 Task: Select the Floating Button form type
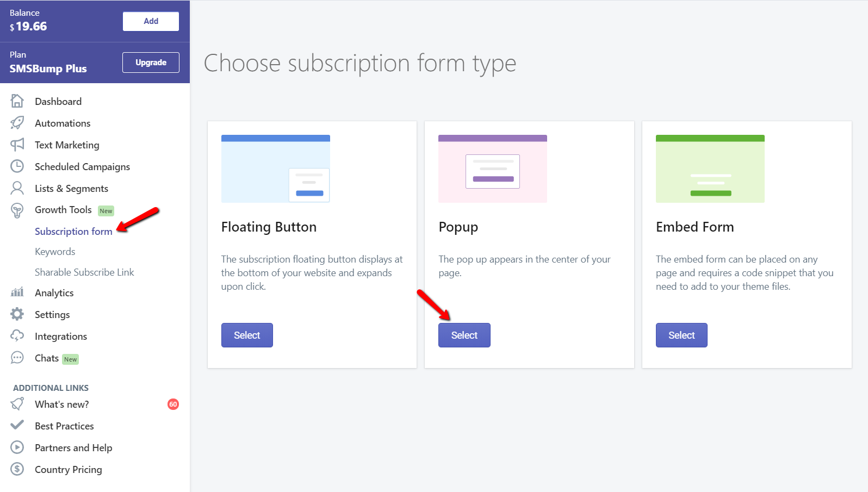point(247,335)
